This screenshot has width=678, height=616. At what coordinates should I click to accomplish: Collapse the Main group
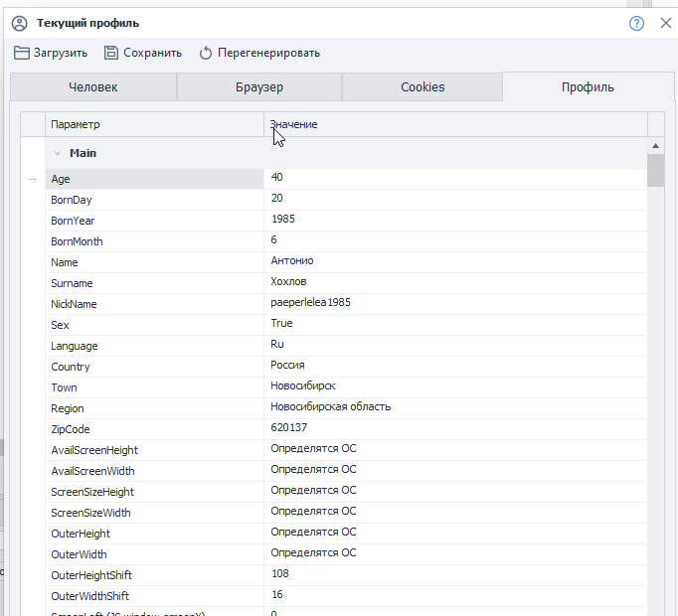(x=58, y=154)
